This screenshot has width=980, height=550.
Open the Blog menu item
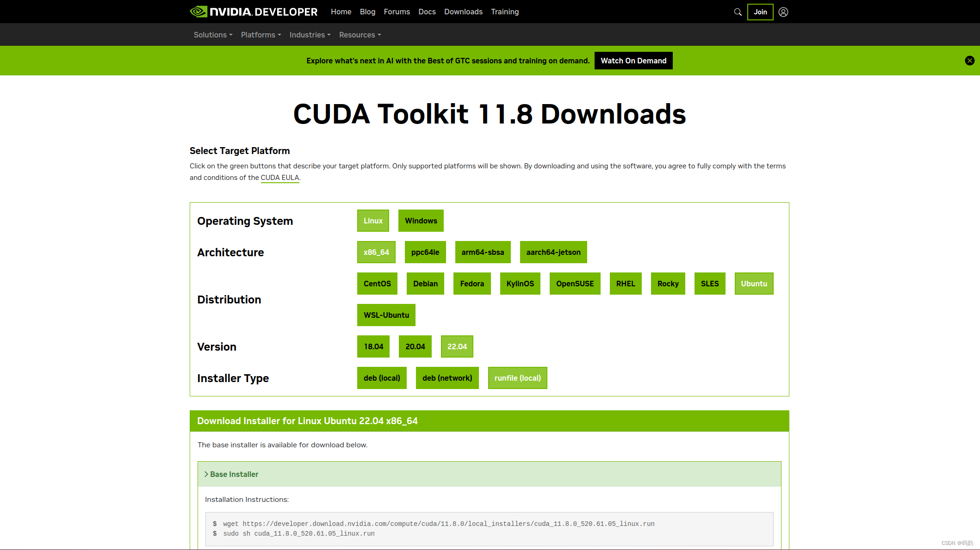[367, 12]
